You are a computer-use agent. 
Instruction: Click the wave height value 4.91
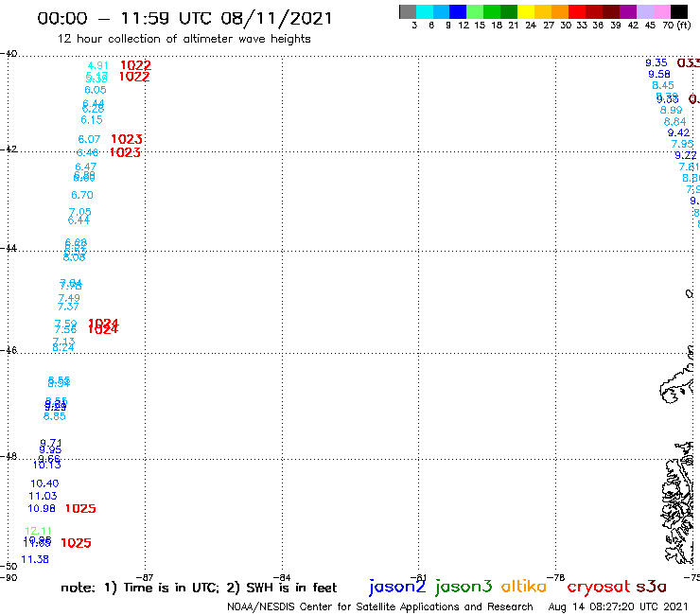point(97,65)
